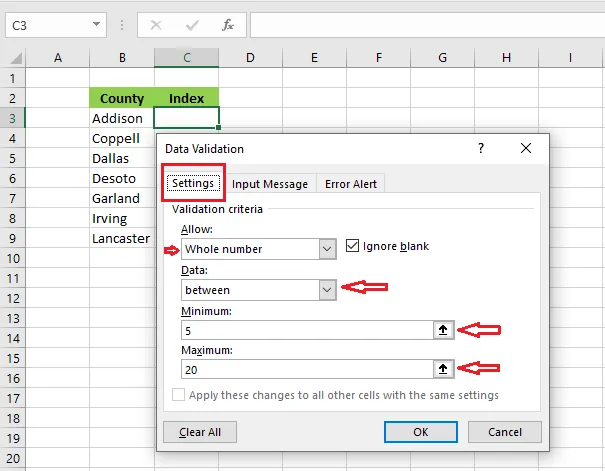Image resolution: width=605 pixels, height=471 pixels.
Task: Select column B header
Action: click(x=122, y=58)
